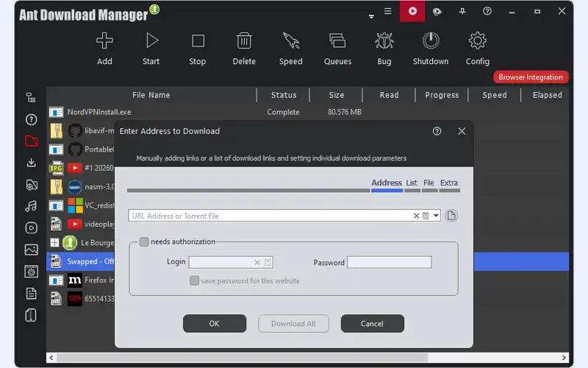Screen dimensions: 588x368
Task: Sort by the Speed column header
Action: tap(495, 95)
